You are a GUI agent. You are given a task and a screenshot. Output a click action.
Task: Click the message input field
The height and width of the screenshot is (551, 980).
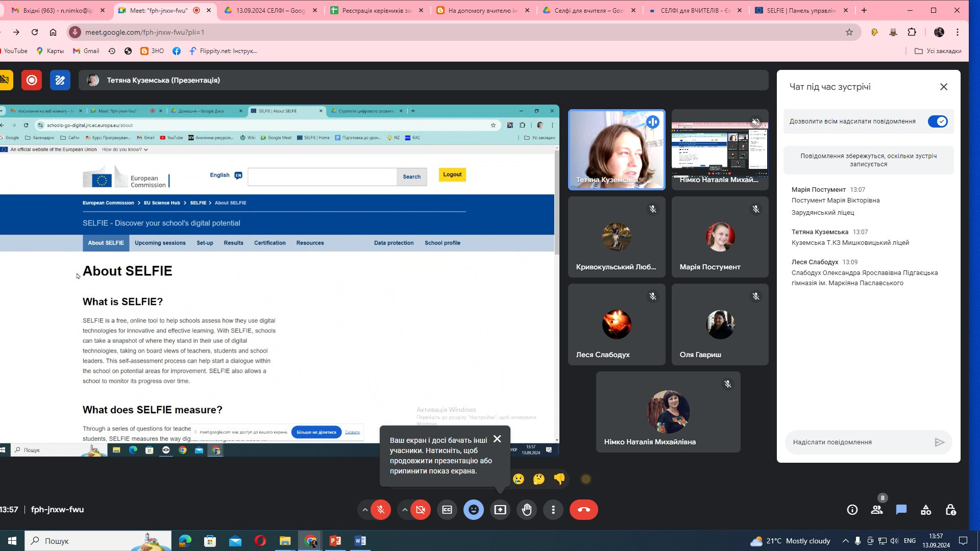coord(860,442)
